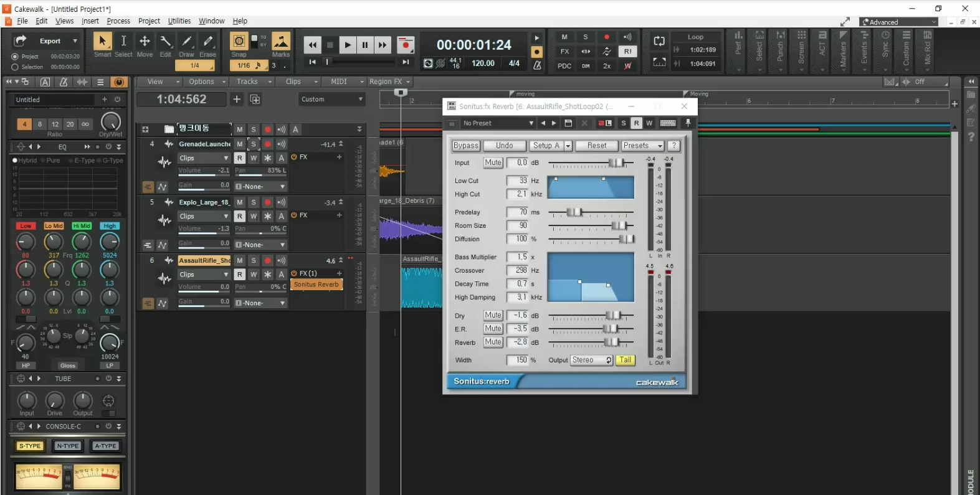
Task: Open the No Preset dropdown
Action: [498, 123]
